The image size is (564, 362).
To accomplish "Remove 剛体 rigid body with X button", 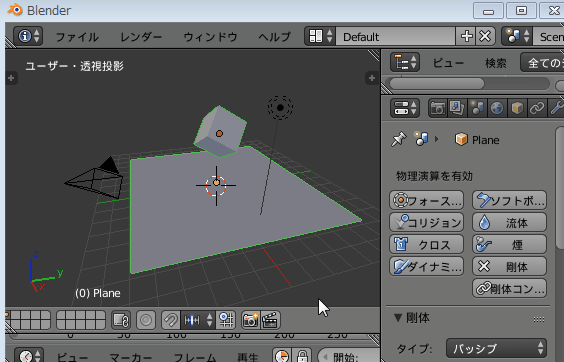I will click(509, 267).
